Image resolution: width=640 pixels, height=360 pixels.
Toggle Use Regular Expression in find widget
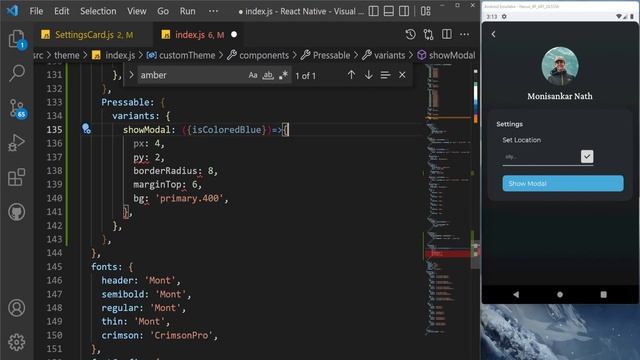click(x=283, y=75)
